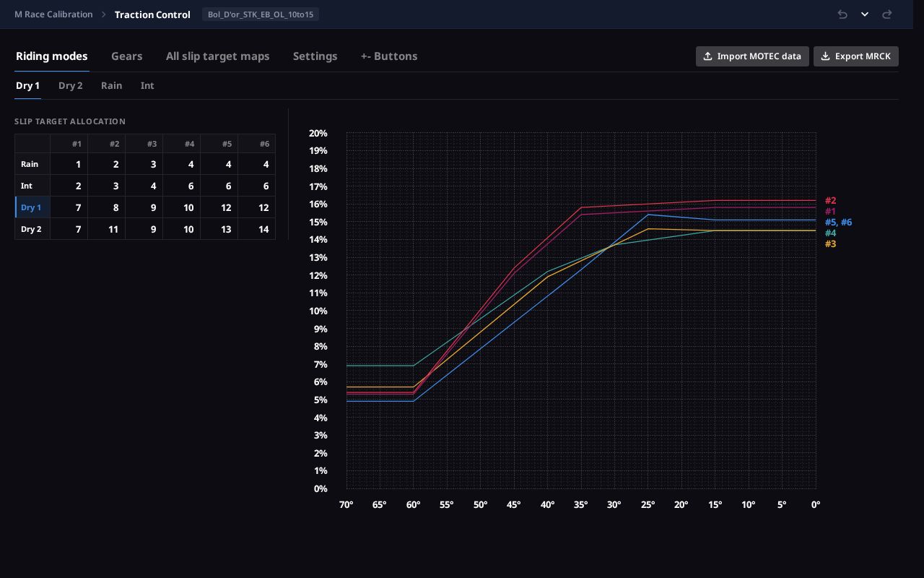The image size is (924, 578).
Task: Open the history chevron dropdown
Action: 865,14
